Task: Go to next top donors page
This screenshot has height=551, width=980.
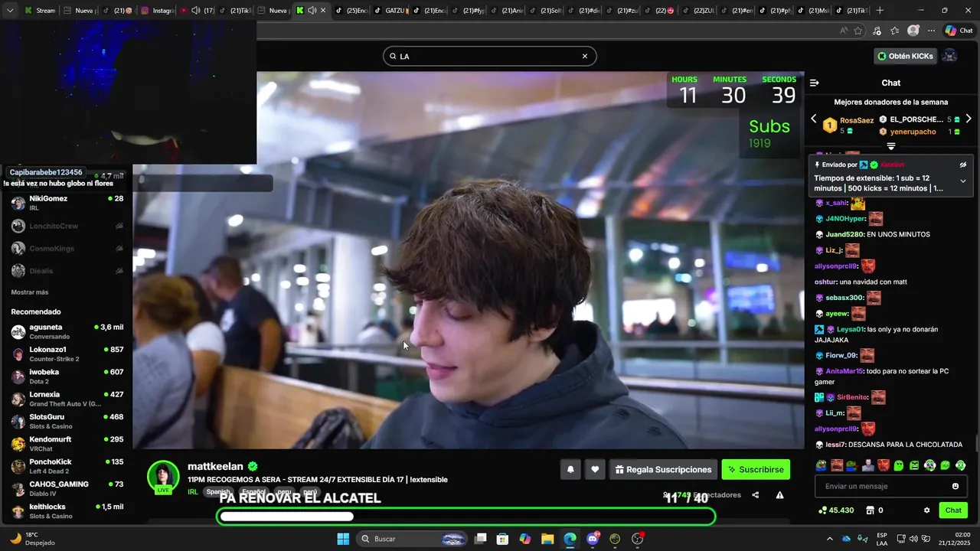Action: pos(969,119)
